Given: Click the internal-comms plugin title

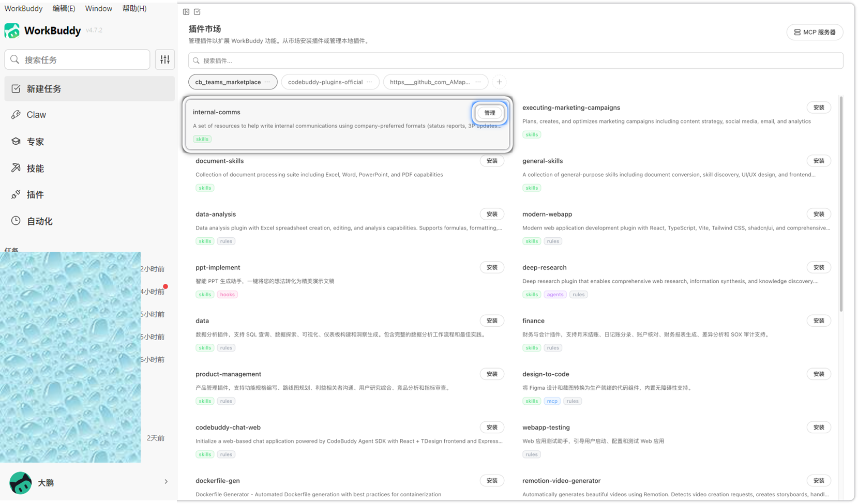Looking at the screenshot, I should pyautogui.click(x=217, y=112).
